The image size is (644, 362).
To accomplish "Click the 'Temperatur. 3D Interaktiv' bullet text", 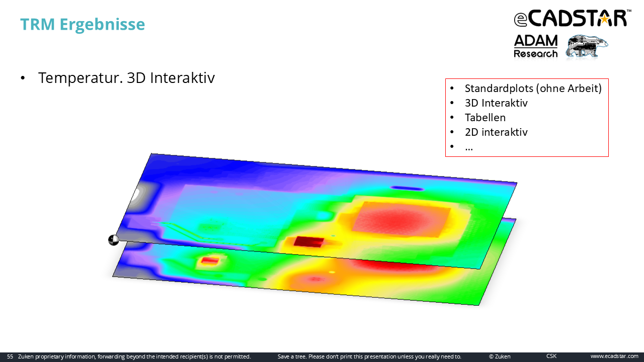I will (126, 78).
